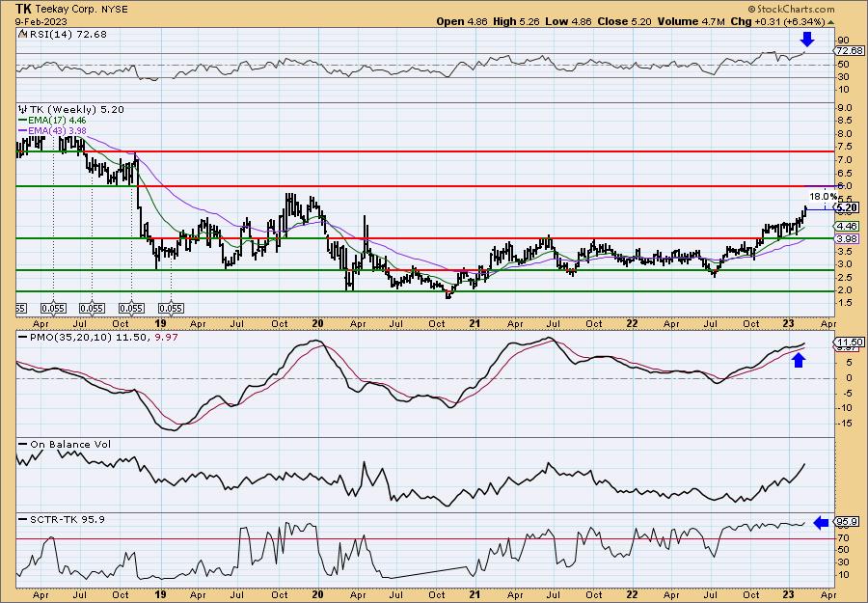Screen dimensions: 868x603
Task: Select the Volume 4.7M reading
Action: coord(691,21)
